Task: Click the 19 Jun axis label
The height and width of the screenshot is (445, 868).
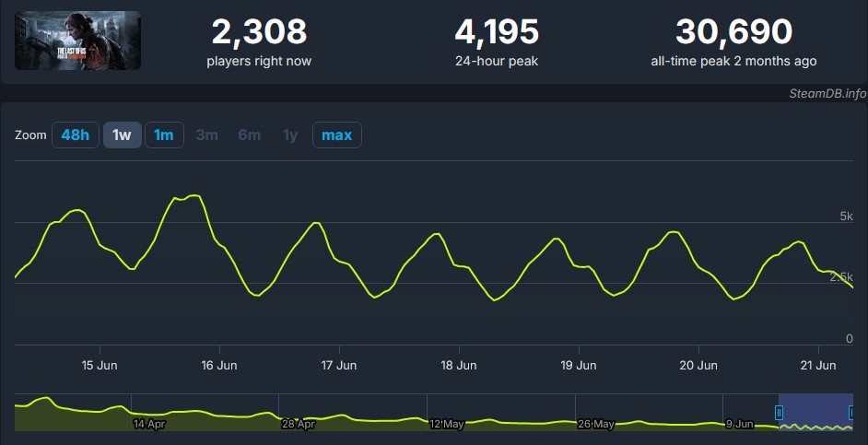Action: click(579, 365)
